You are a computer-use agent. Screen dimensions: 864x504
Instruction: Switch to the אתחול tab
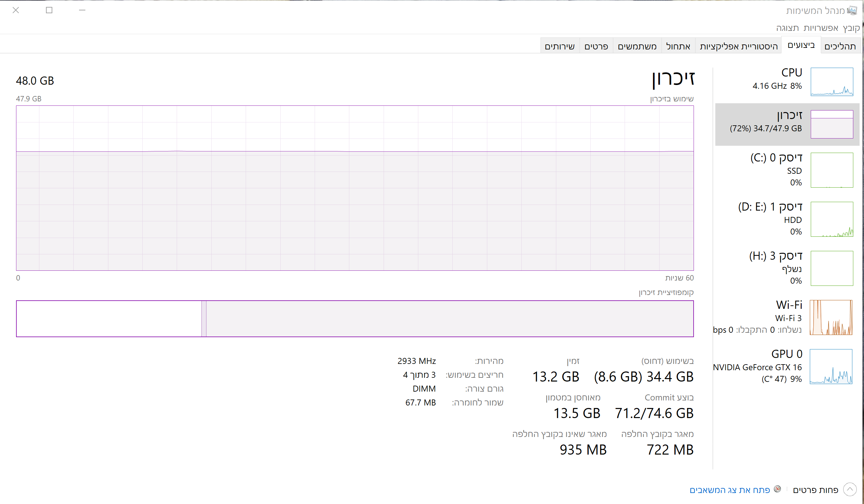678,46
